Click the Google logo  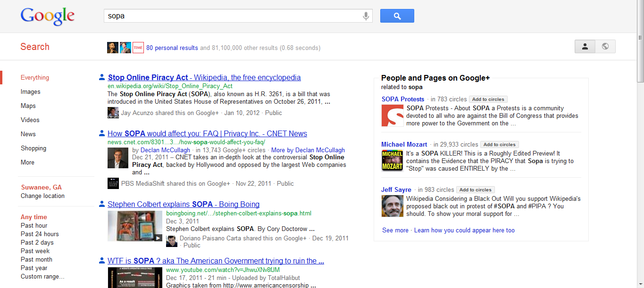point(48,16)
